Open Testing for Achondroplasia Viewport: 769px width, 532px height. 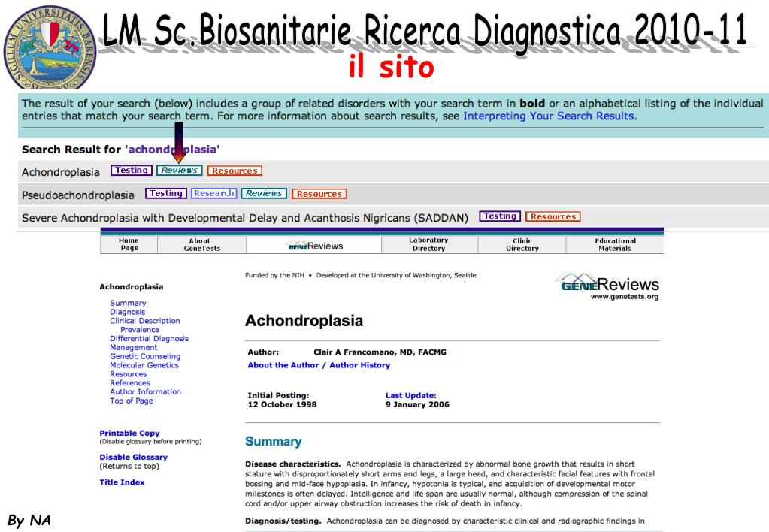point(132,170)
